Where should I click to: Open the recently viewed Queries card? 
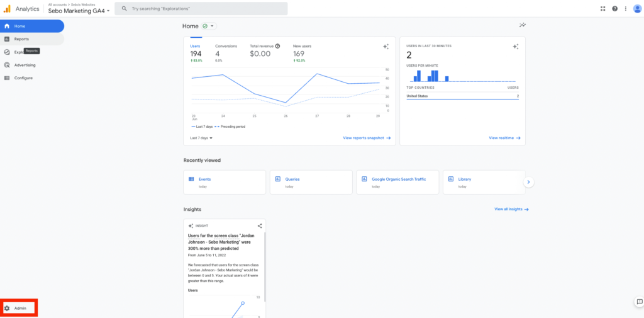click(311, 182)
